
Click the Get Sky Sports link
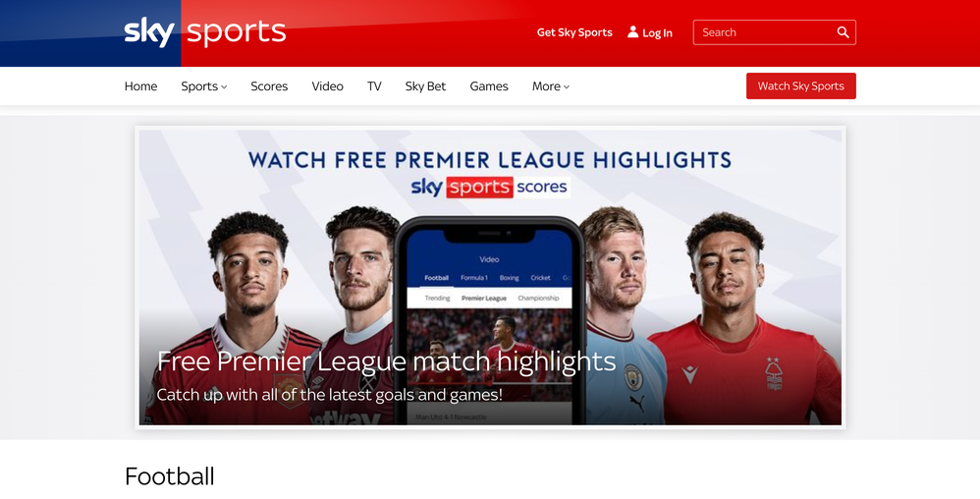pyautogui.click(x=574, y=32)
